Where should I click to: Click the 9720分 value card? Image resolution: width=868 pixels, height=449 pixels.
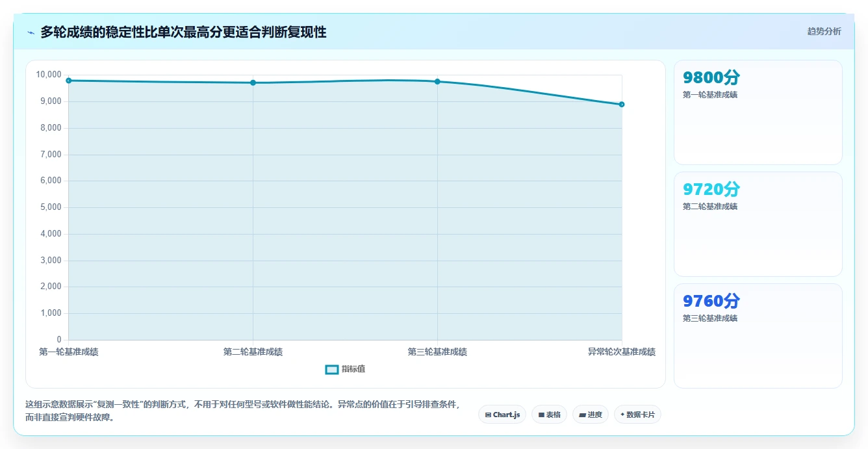pos(758,224)
